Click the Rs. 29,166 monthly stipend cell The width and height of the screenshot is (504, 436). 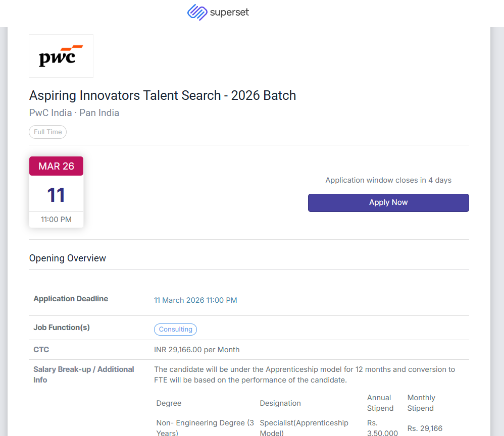(425, 428)
